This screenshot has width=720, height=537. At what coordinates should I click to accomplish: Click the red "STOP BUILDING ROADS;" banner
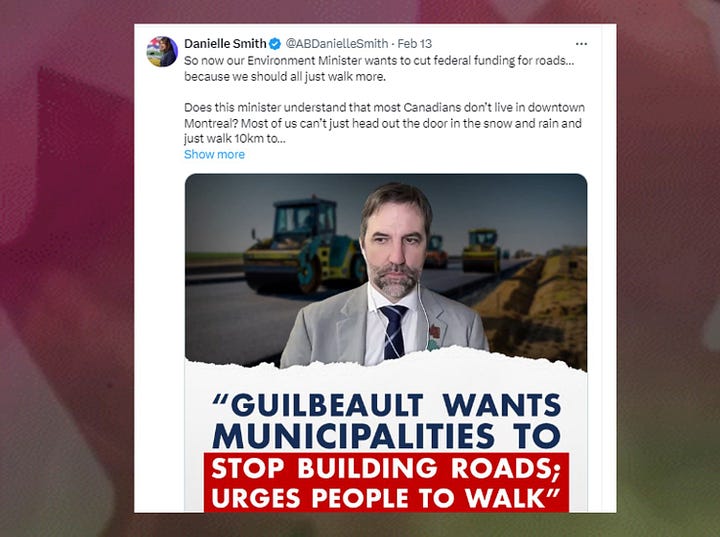point(387,468)
